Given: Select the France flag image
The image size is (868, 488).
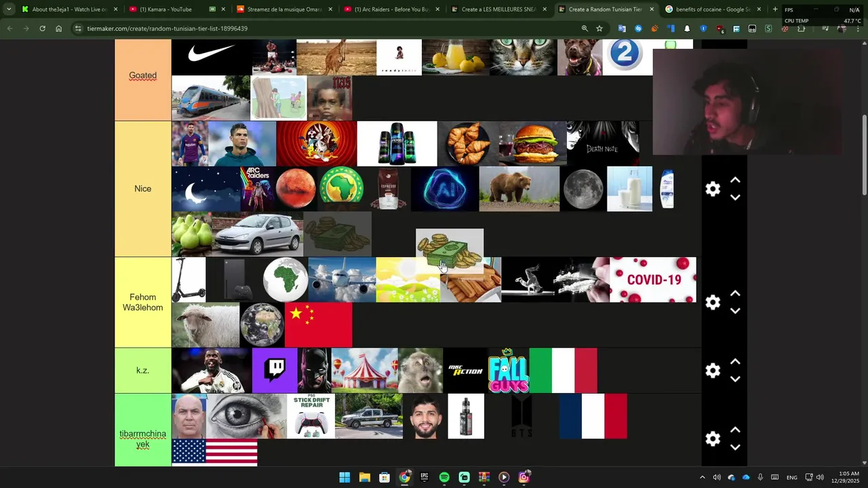Looking at the screenshot, I should click(x=593, y=416).
